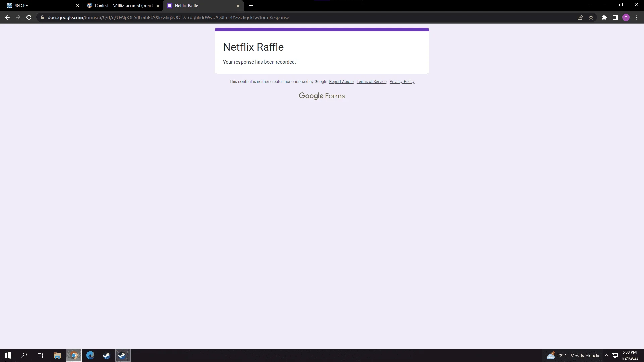Image resolution: width=644 pixels, height=362 pixels.
Task: Open the first Steam taskbar icon
Action: [107, 355]
